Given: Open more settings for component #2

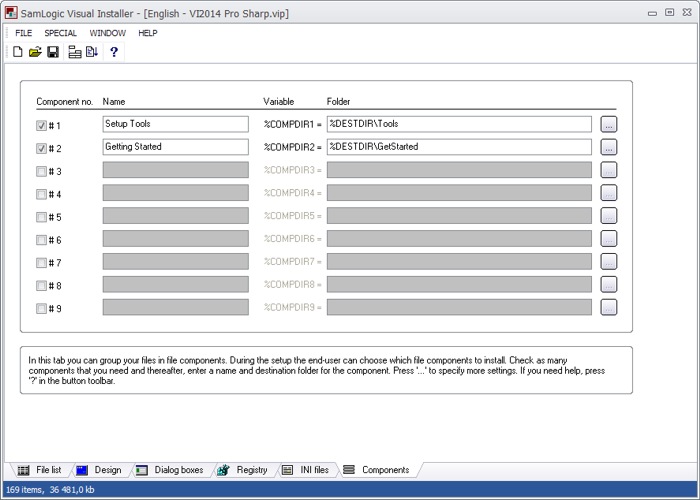Looking at the screenshot, I should (x=608, y=147).
